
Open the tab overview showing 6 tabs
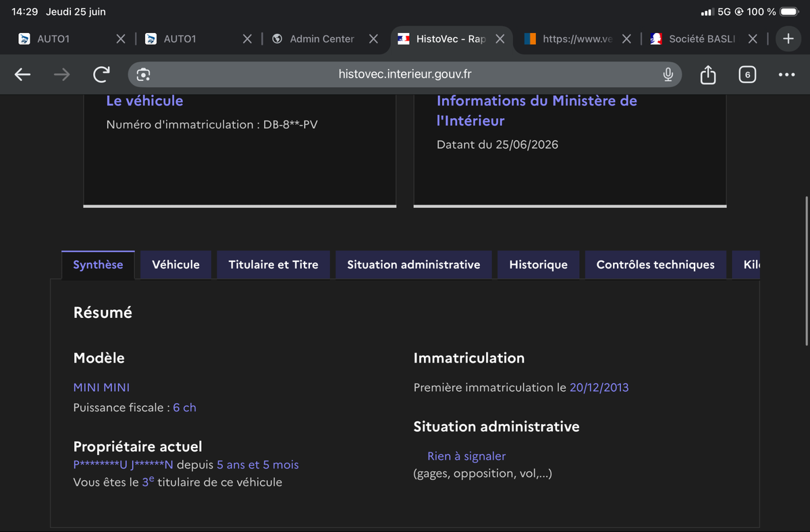tap(747, 74)
